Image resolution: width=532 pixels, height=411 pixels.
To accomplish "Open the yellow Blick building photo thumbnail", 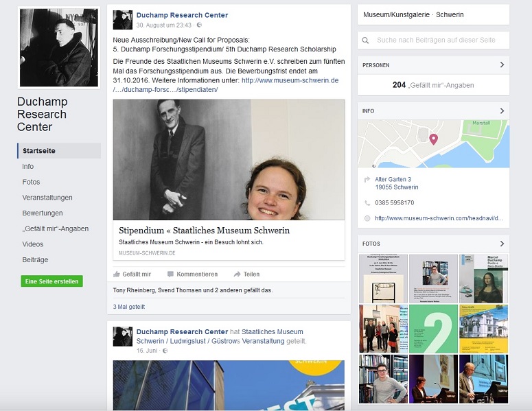I will 484,329.
